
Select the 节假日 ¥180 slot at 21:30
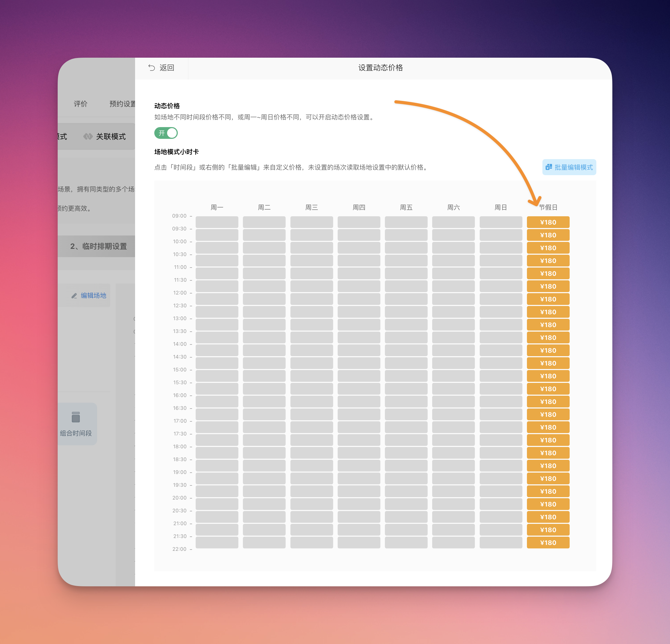pos(548,543)
